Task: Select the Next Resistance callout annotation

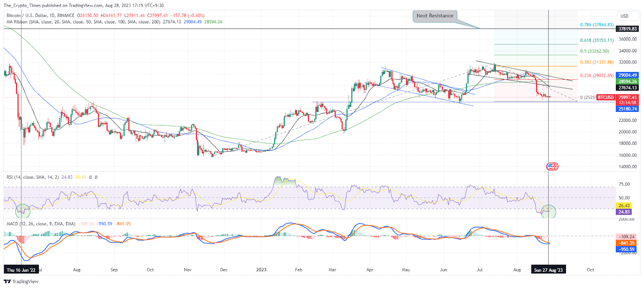Action: tap(435, 16)
